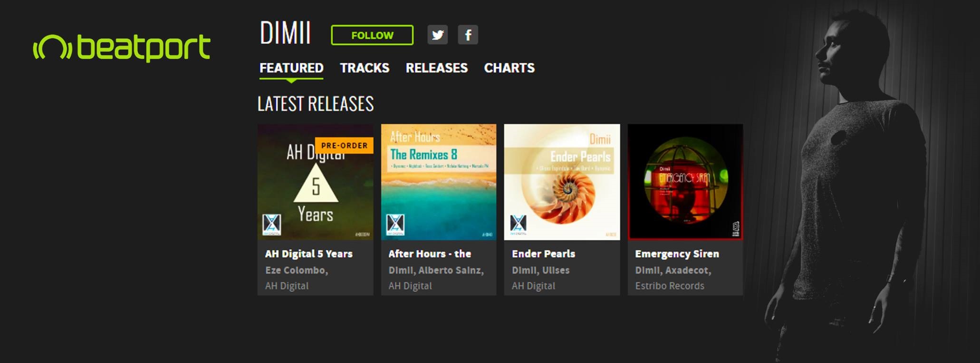Select the Featured tab
This screenshot has width=980, height=363.
coord(291,68)
